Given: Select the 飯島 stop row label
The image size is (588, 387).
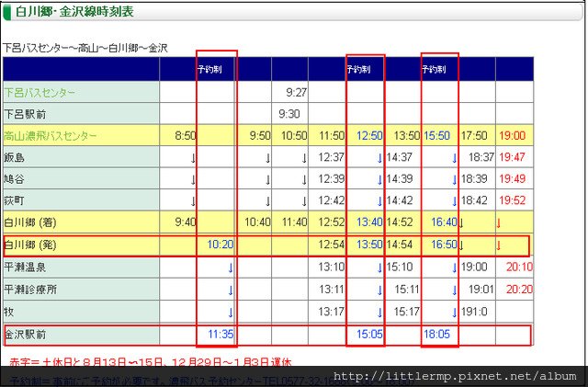Looking at the screenshot, I should pos(15,157).
